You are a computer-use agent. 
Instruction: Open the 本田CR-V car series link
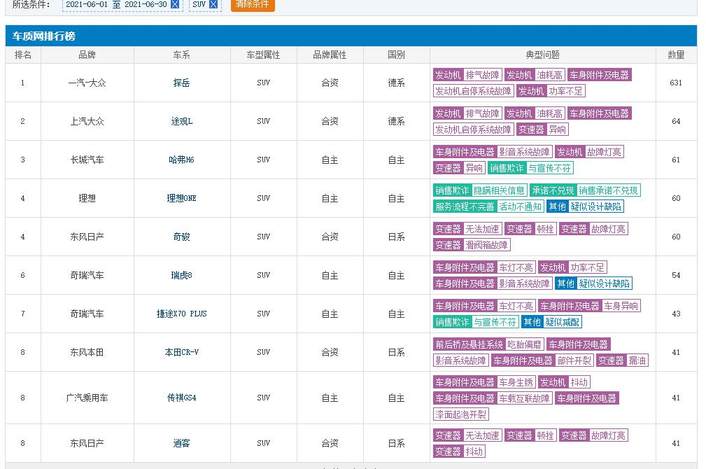click(181, 352)
